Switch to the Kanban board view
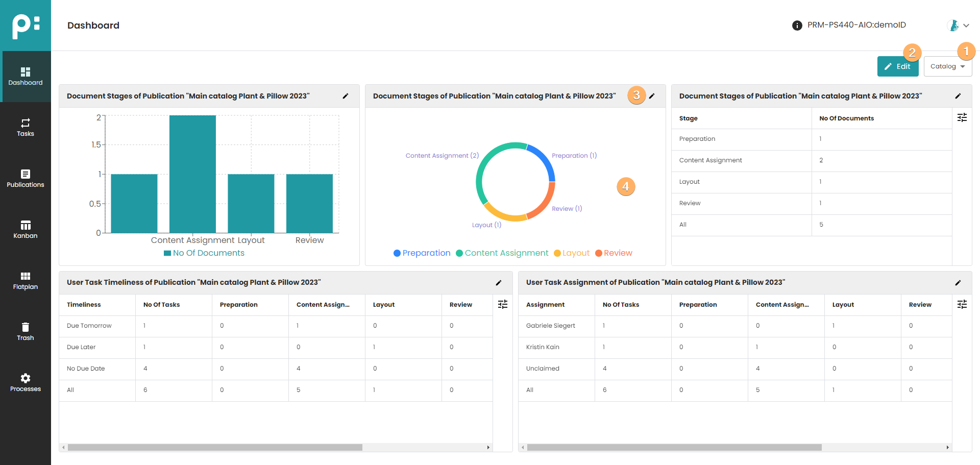980x465 pixels. (26, 229)
